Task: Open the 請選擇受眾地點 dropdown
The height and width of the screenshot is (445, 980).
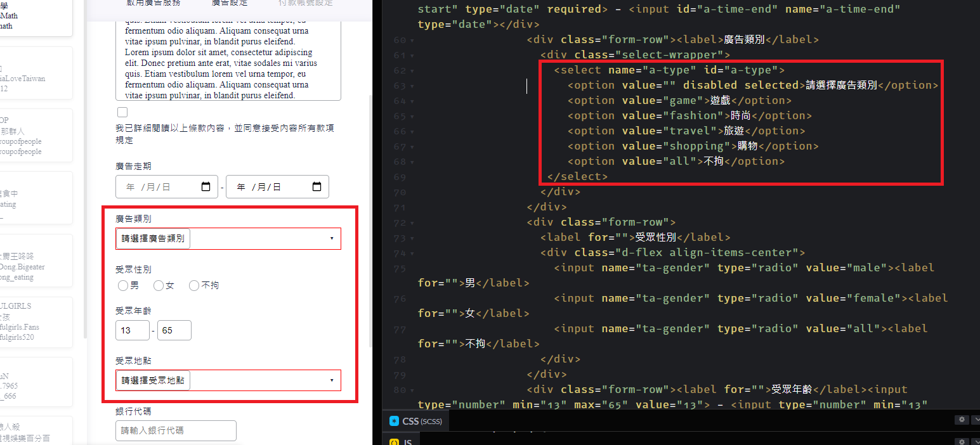Action: pyautogui.click(x=228, y=380)
